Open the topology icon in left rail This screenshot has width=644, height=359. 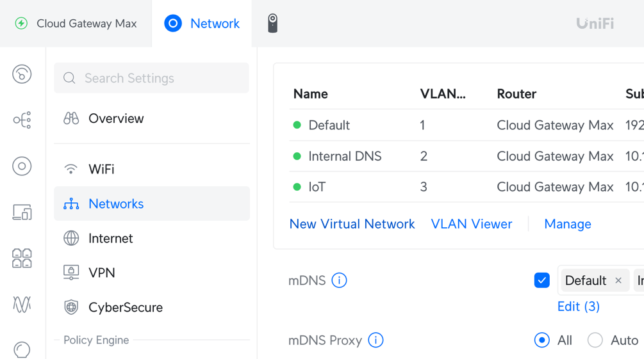22,120
